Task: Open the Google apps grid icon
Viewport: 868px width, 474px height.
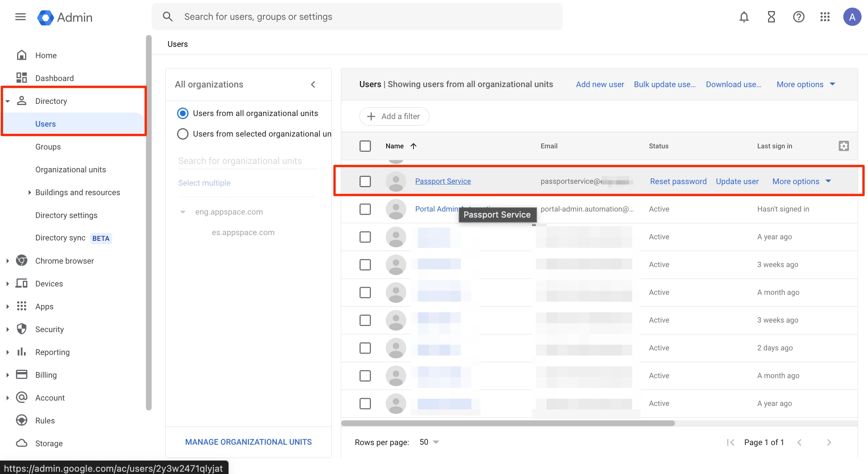Action: click(x=825, y=17)
